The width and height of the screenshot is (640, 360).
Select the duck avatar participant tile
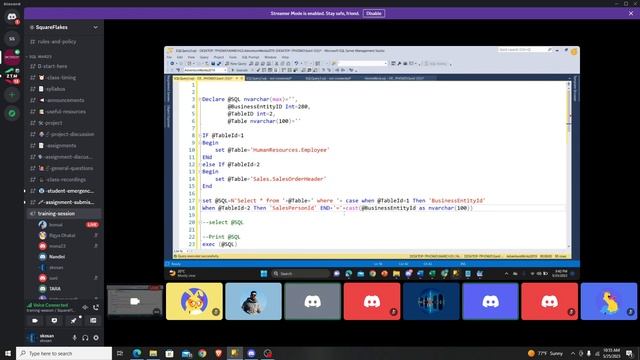tap(609, 301)
